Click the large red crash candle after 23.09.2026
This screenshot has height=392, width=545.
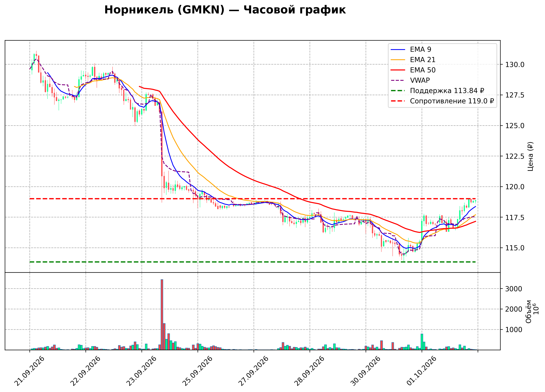162,144
